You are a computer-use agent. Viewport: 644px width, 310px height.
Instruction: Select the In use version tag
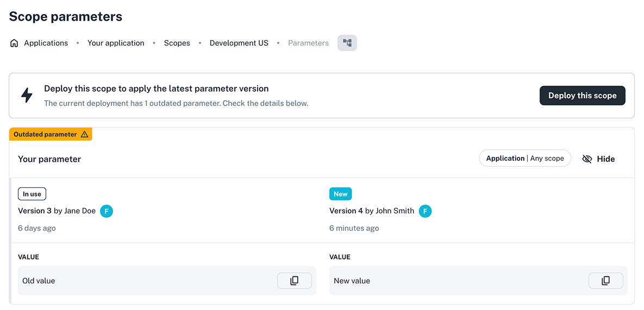[x=32, y=194]
